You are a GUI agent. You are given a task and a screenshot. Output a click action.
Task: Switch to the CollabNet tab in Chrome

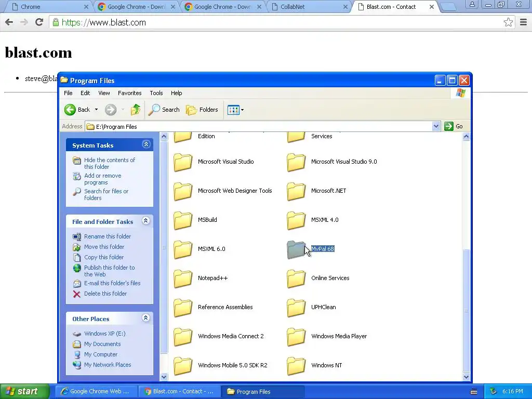310,6
